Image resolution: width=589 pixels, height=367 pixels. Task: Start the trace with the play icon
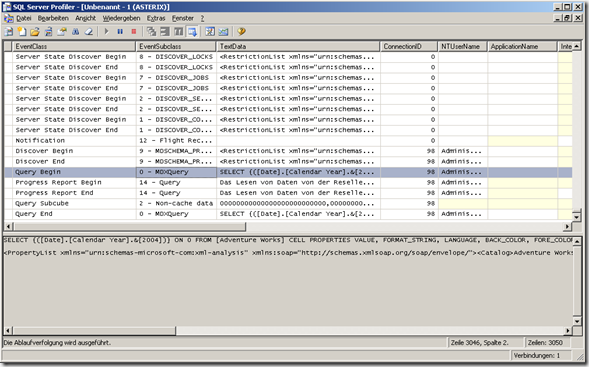pyautogui.click(x=106, y=32)
